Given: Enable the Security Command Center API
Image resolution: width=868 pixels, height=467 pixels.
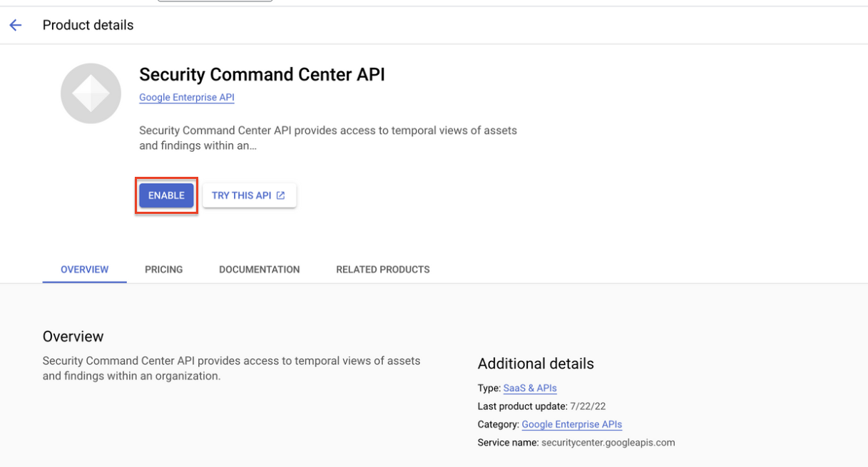Looking at the screenshot, I should (166, 195).
